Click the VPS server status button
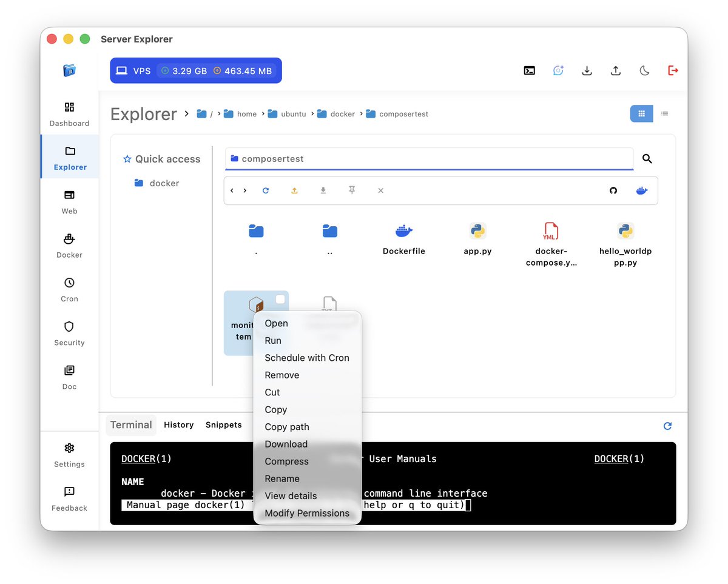The image size is (728, 584). pos(196,70)
